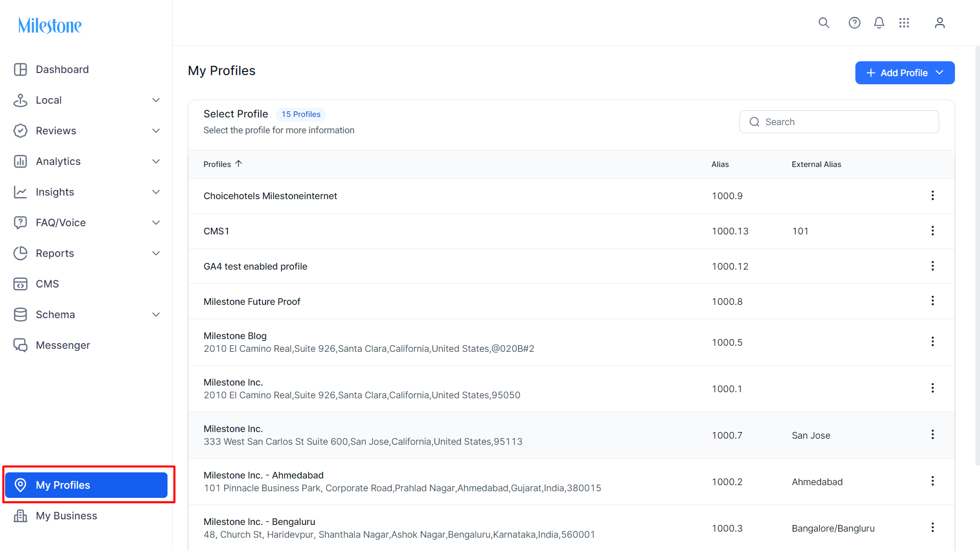Open options for Milestone Inc. - Bengaluru

coord(933,528)
